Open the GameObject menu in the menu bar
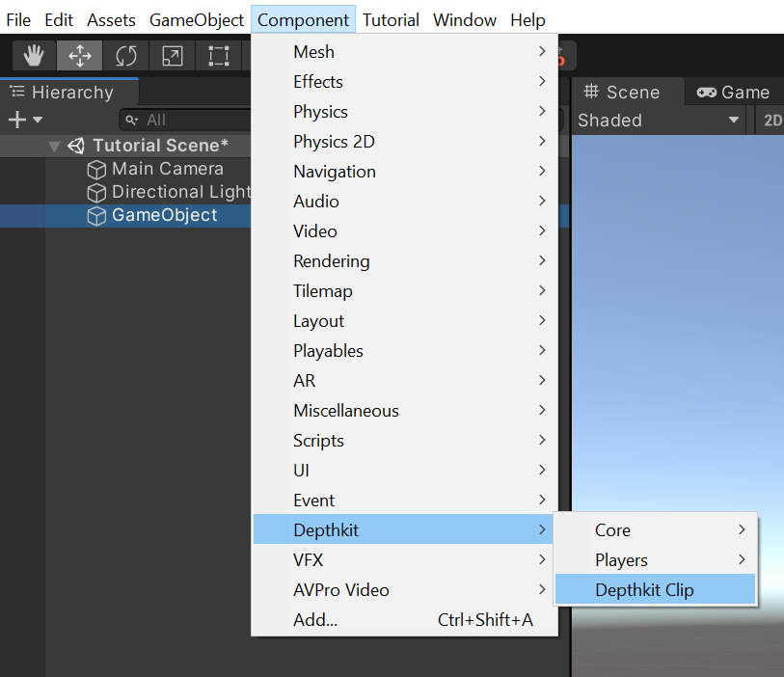This screenshot has width=784, height=677. tap(197, 19)
